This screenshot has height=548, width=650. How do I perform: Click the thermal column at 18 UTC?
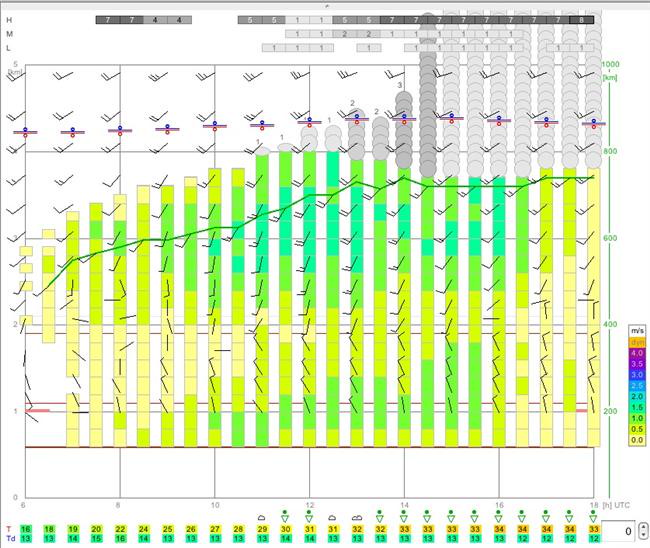pyautogui.click(x=594, y=308)
